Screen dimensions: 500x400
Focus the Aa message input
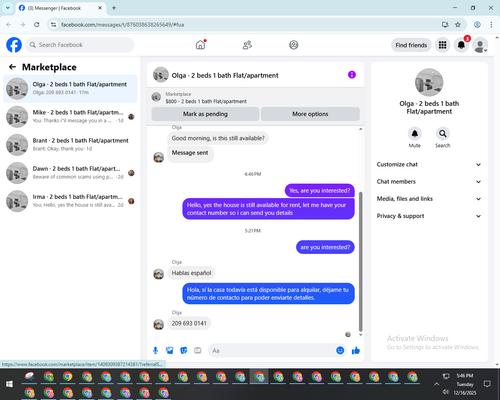[272, 351]
